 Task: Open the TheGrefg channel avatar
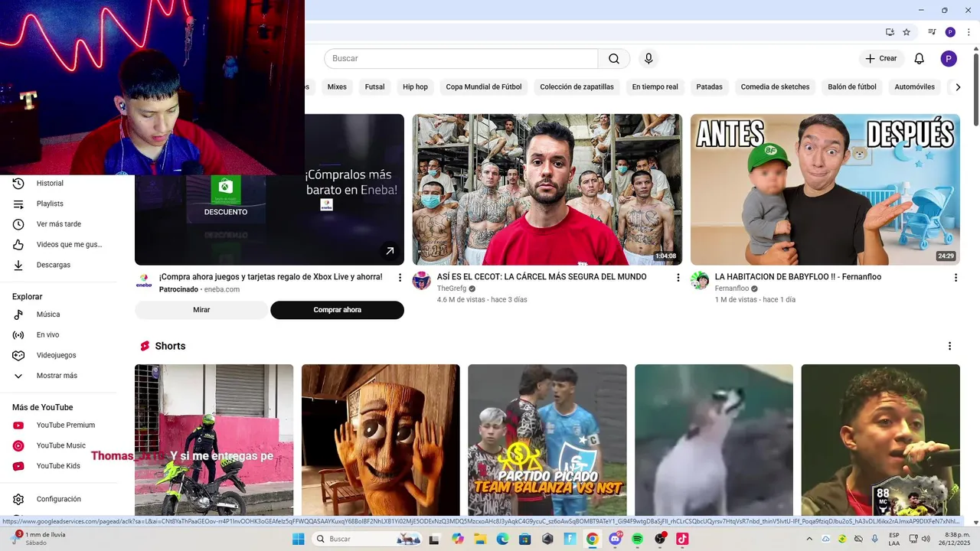tap(421, 281)
